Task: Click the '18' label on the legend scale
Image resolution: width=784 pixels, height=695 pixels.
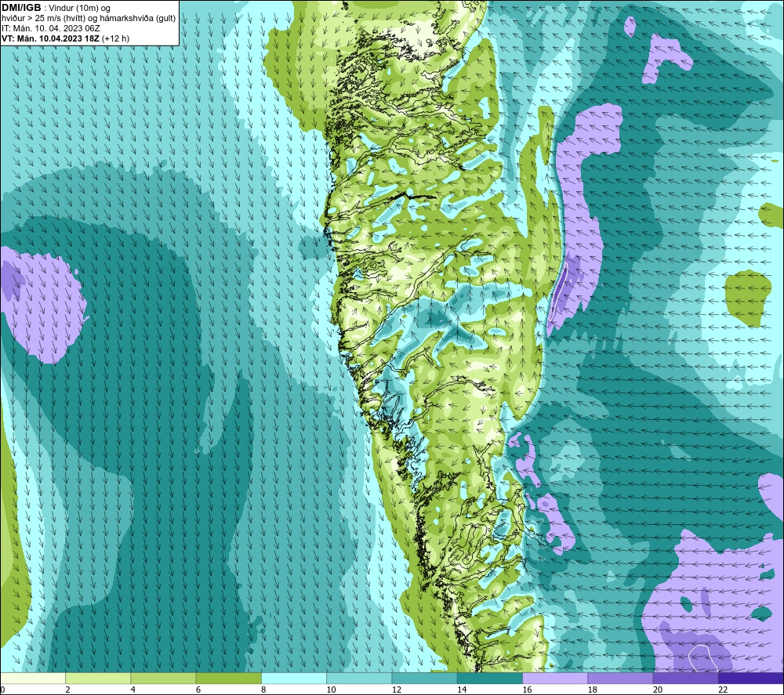Action: [592, 690]
